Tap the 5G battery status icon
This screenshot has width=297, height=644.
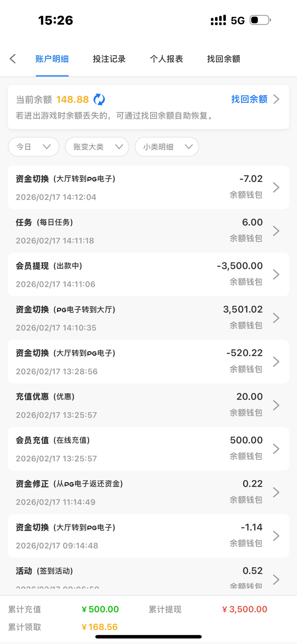(x=260, y=20)
